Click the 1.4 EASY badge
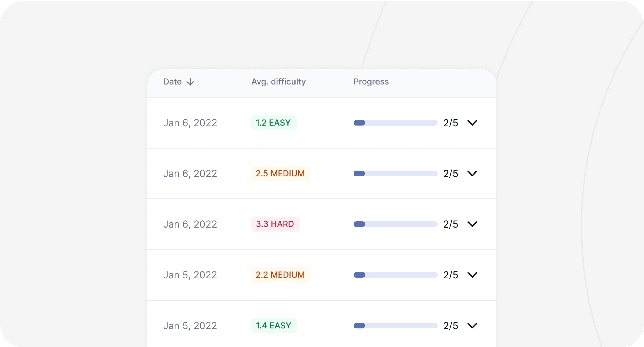The image size is (644, 347). (274, 326)
